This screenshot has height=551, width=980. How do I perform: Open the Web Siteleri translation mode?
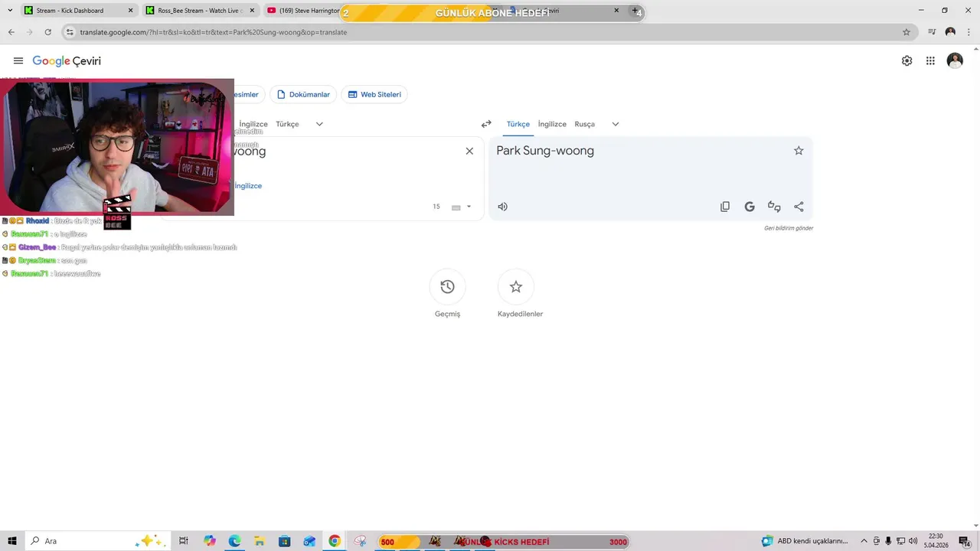point(374,95)
